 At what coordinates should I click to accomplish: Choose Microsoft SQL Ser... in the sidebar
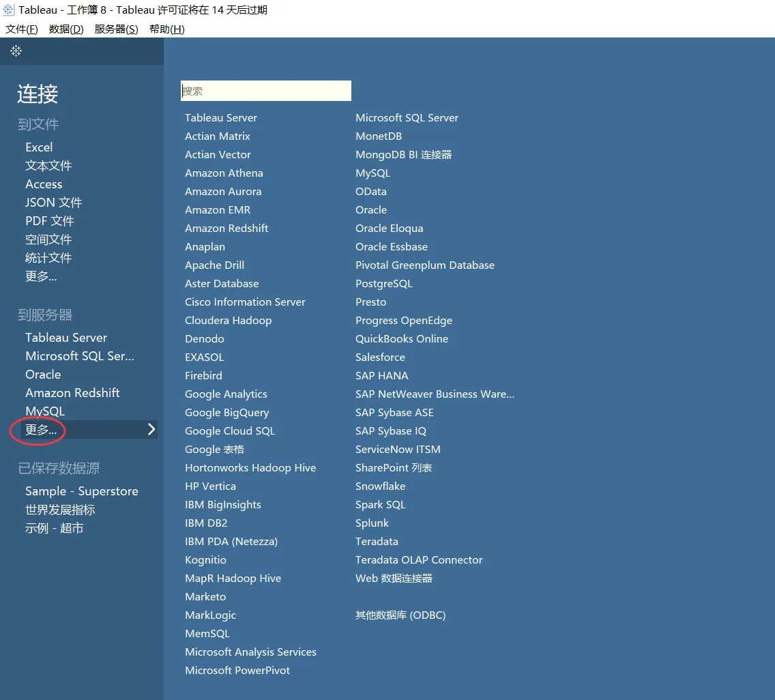coord(80,356)
